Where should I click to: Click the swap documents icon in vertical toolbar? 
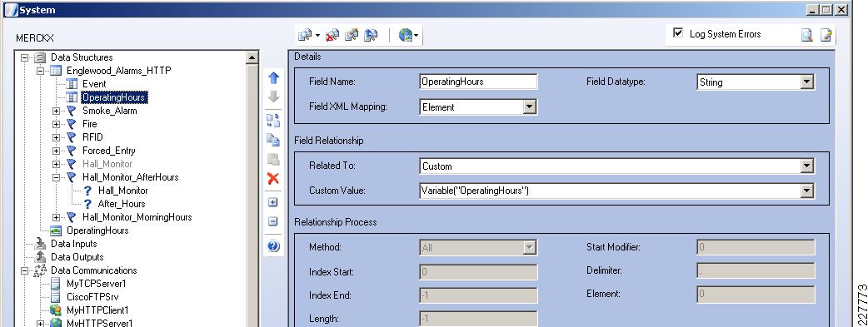pos(273,120)
